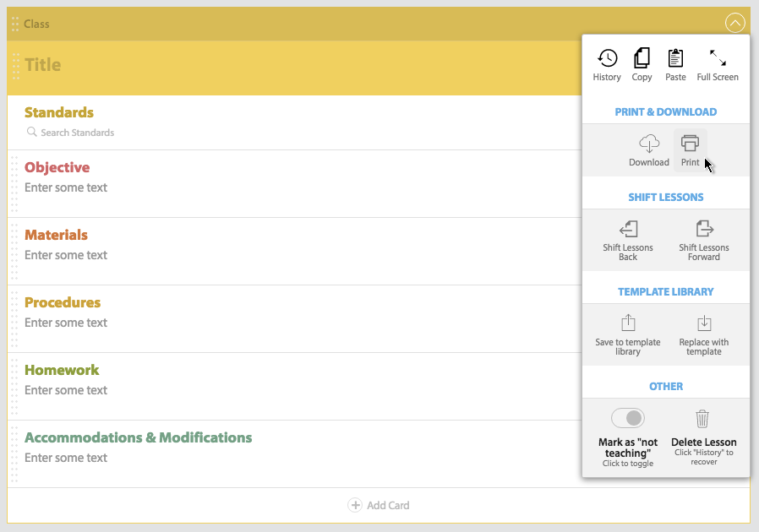Click the Delete Lesson trash icon
The width and height of the screenshot is (759, 532).
702,419
